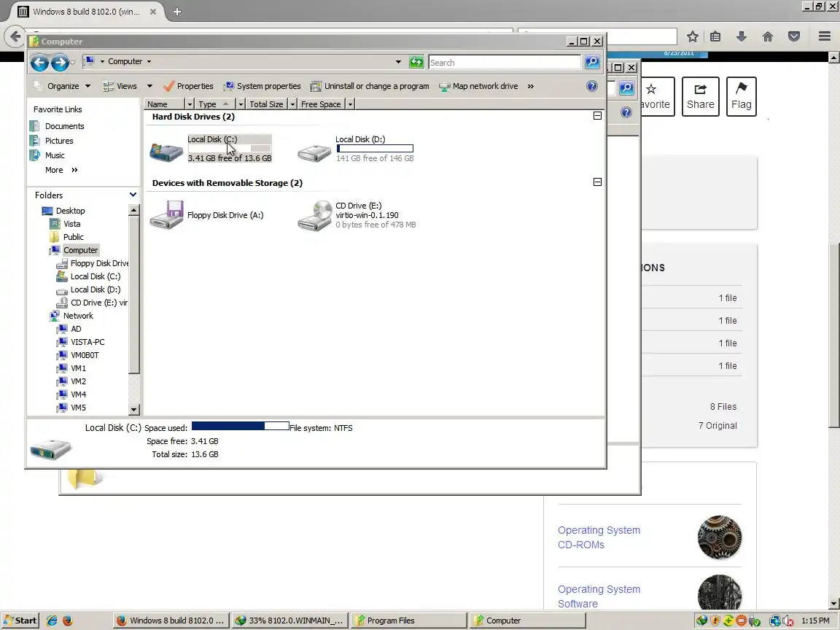Click the search magnifier button
This screenshot has height=630, width=840.
[x=592, y=62]
